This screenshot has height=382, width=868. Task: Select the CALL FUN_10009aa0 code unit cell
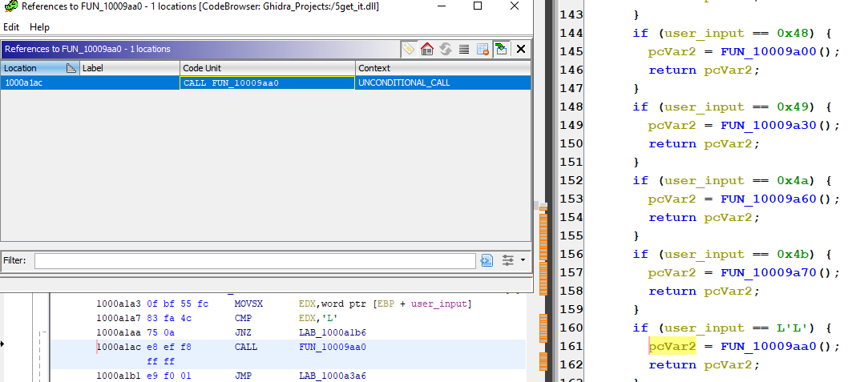[268, 83]
